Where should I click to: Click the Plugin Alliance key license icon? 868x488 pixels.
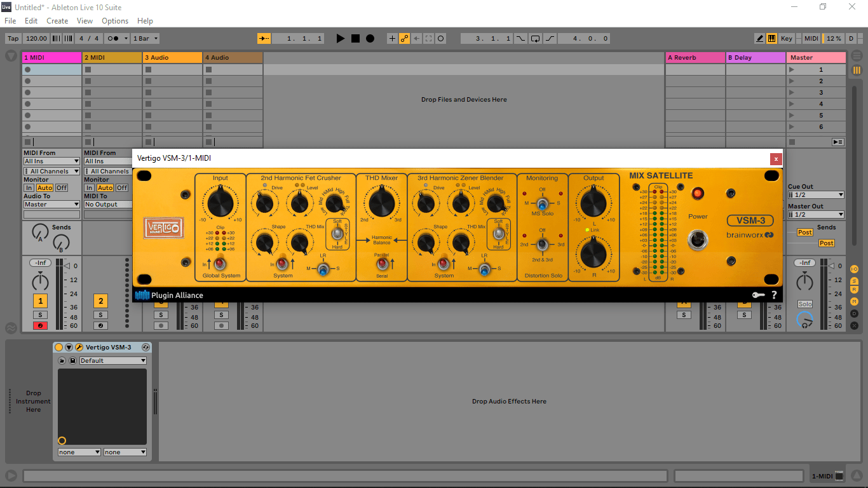[x=758, y=295]
